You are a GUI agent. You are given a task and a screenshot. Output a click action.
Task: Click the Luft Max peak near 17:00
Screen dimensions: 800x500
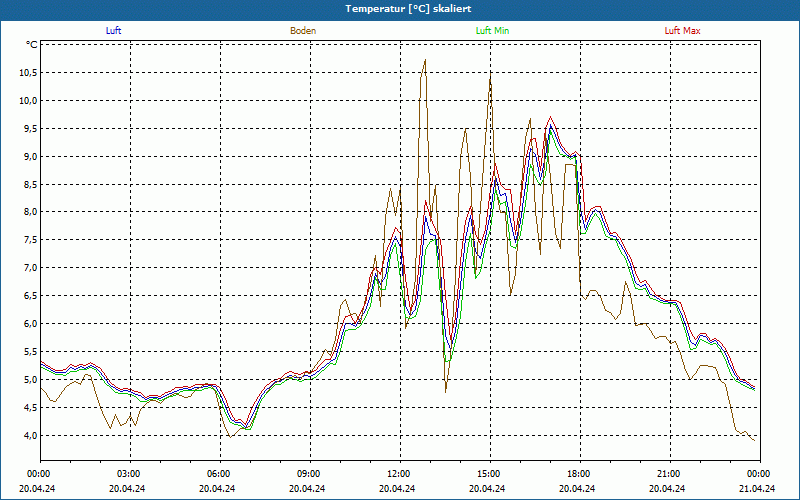point(550,117)
